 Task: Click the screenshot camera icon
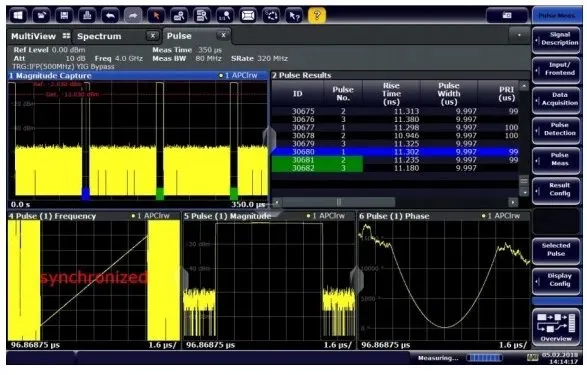coord(507,15)
